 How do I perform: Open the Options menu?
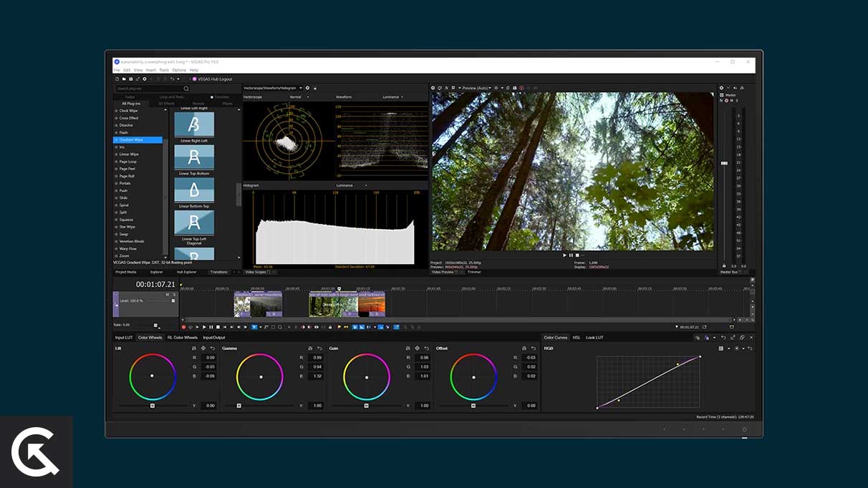coord(179,70)
